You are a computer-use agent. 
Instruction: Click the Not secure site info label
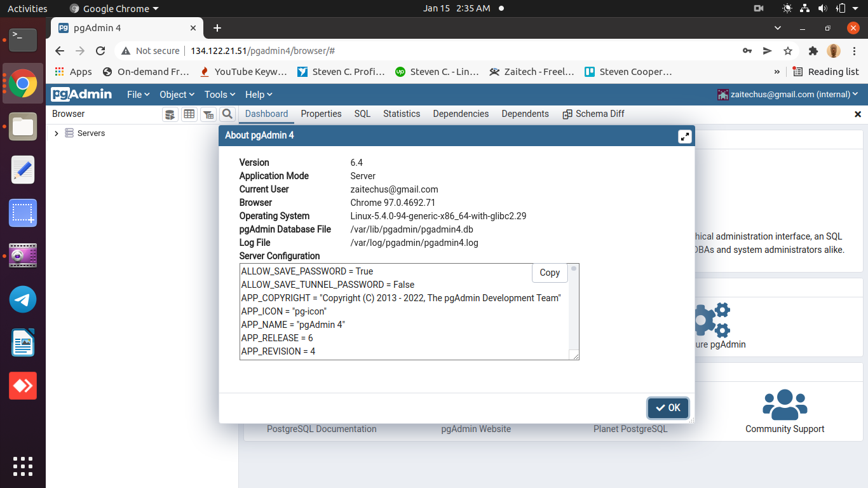(x=151, y=51)
